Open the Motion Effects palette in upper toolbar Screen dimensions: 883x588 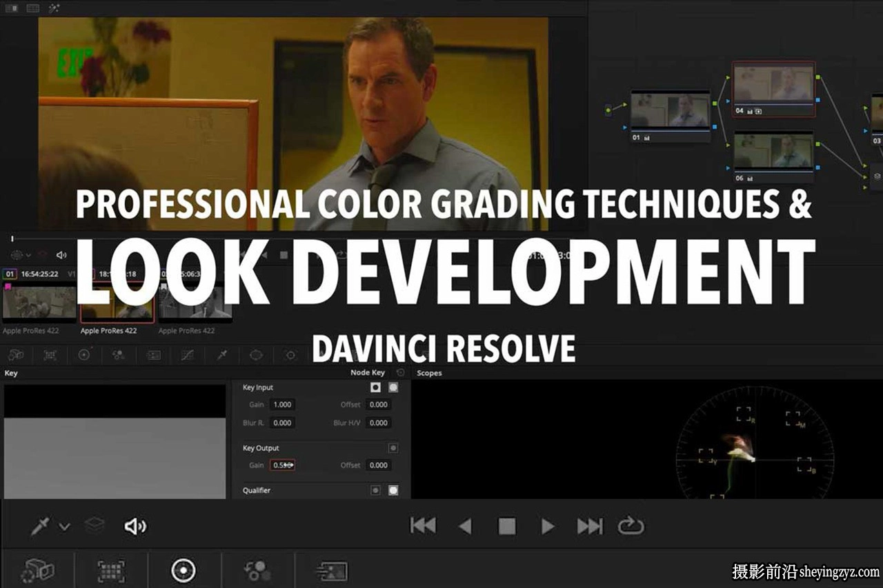click(153, 355)
